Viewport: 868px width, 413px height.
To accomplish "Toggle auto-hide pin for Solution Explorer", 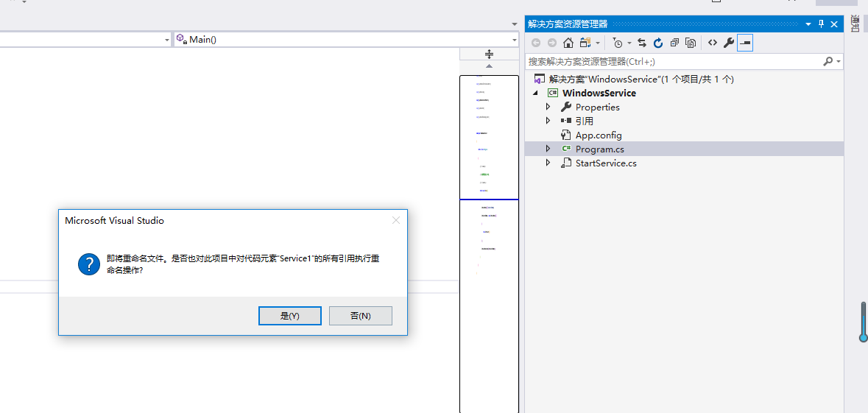I will click(821, 24).
